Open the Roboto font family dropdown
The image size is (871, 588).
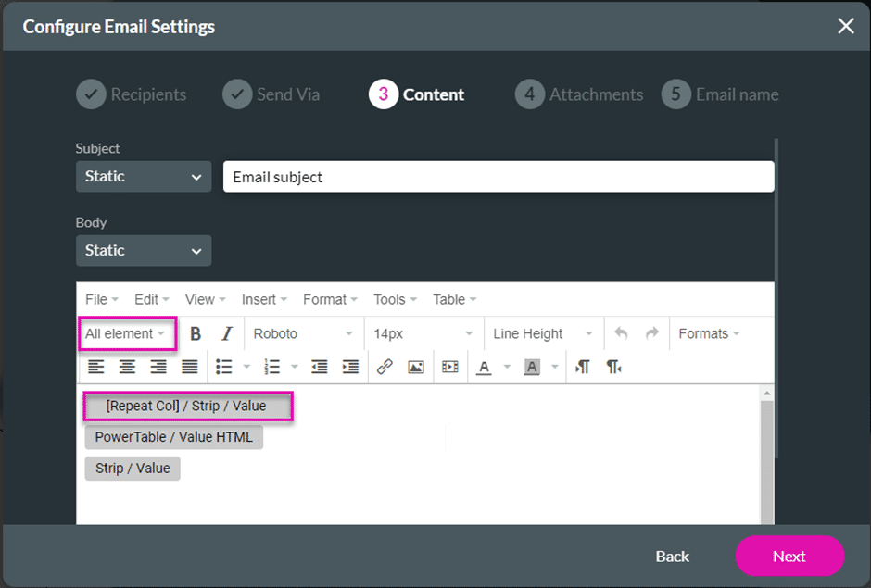[303, 334]
